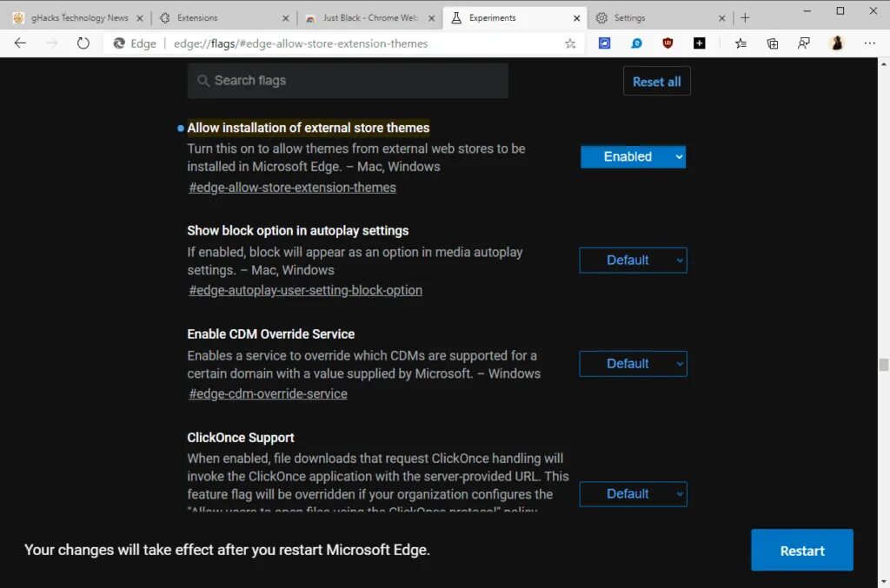Close the Just Black Chrome Web tab
The image size is (890, 588).
431,18
